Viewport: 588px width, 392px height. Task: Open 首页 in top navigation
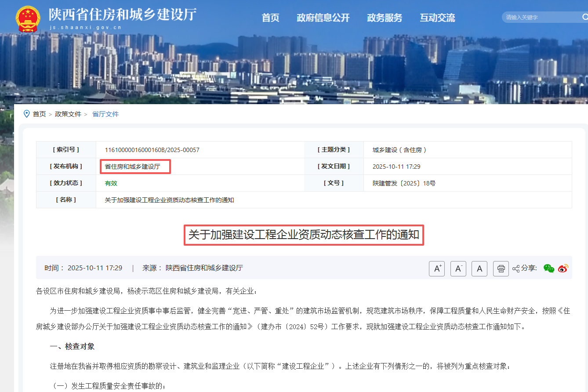coord(270,18)
